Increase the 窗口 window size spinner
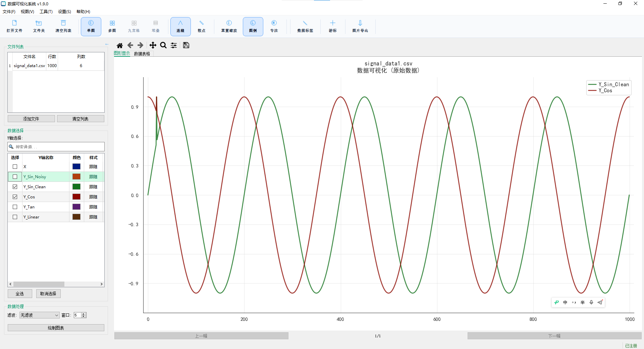The height and width of the screenshot is (349, 644). 84,314
